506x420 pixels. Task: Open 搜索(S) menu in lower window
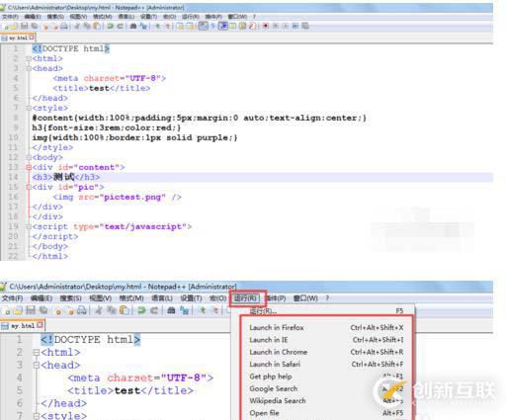(x=70, y=298)
